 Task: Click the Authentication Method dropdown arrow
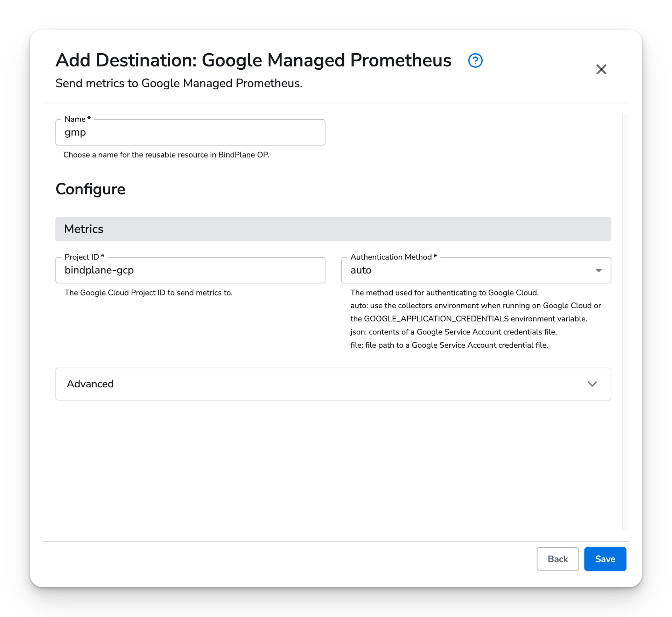(599, 270)
